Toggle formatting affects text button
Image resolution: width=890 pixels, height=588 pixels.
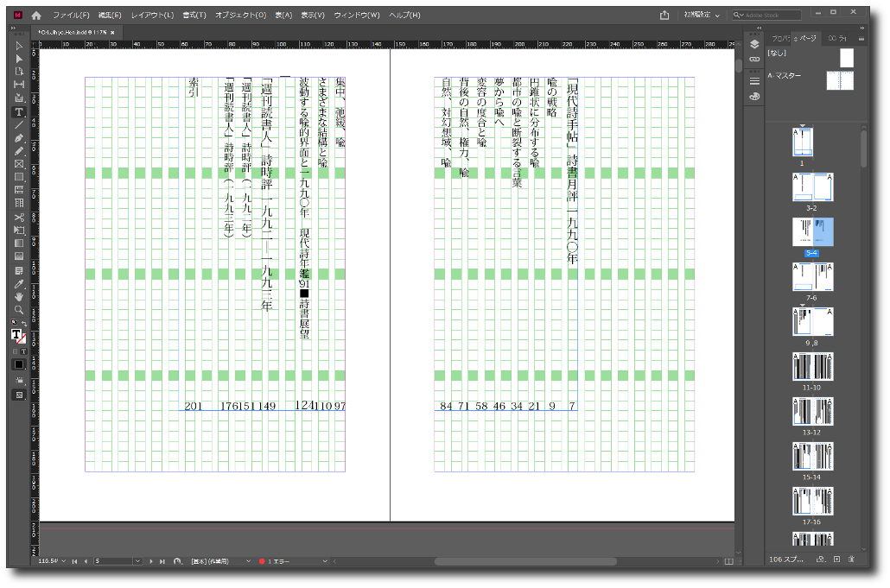click(23, 351)
